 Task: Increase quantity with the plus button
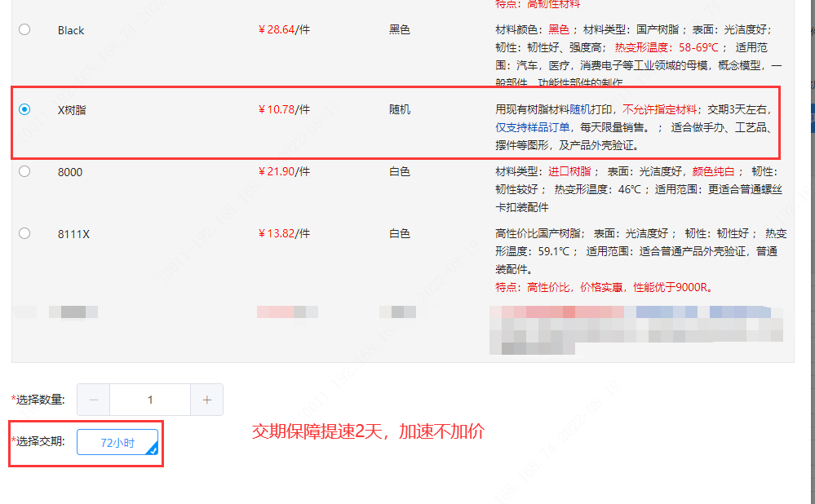[206, 400]
